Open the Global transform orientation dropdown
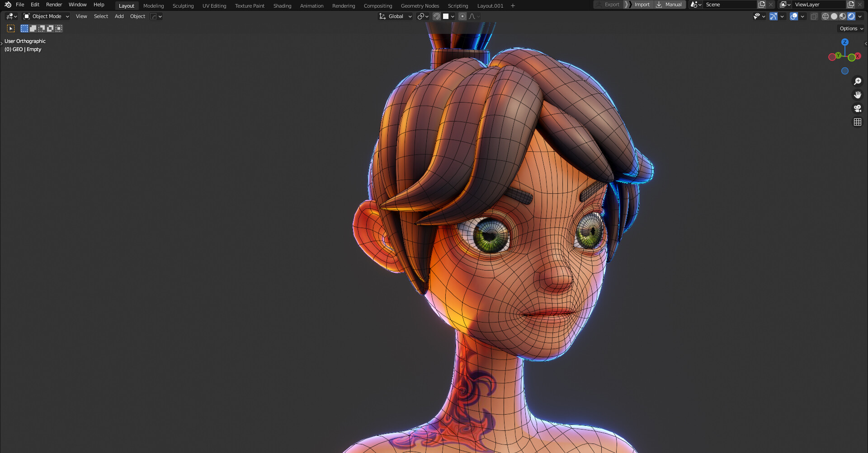Screen dimensions: 868x453 (x=395, y=16)
